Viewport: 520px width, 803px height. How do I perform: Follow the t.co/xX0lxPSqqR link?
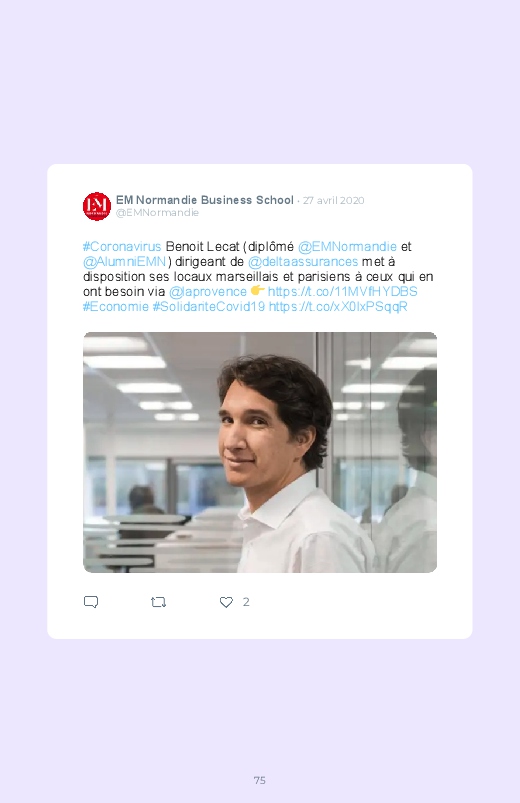[338, 307]
